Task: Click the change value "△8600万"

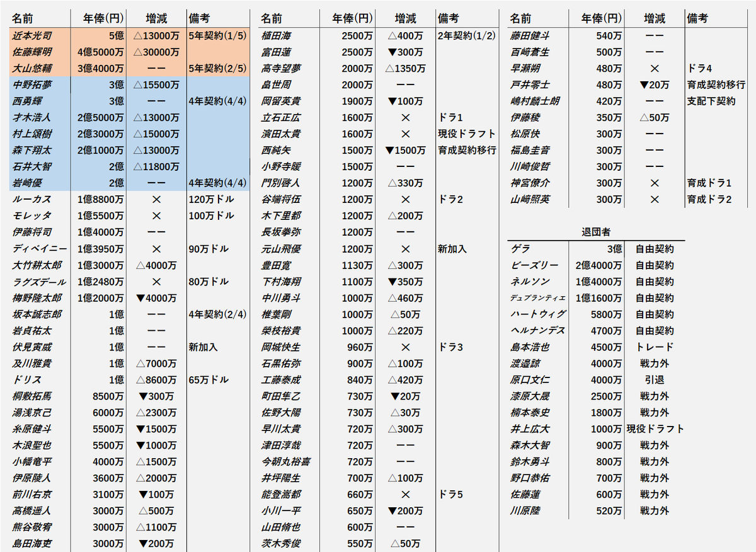Action: point(156,380)
